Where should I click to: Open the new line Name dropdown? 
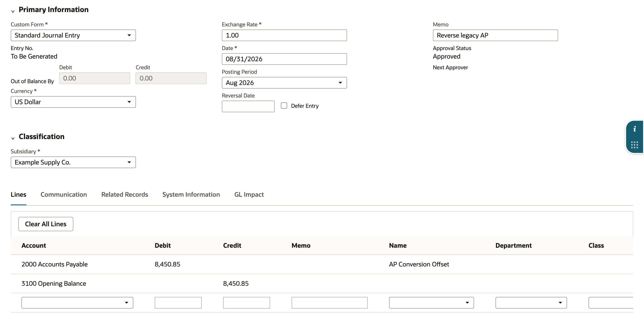[x=431, y=302]
